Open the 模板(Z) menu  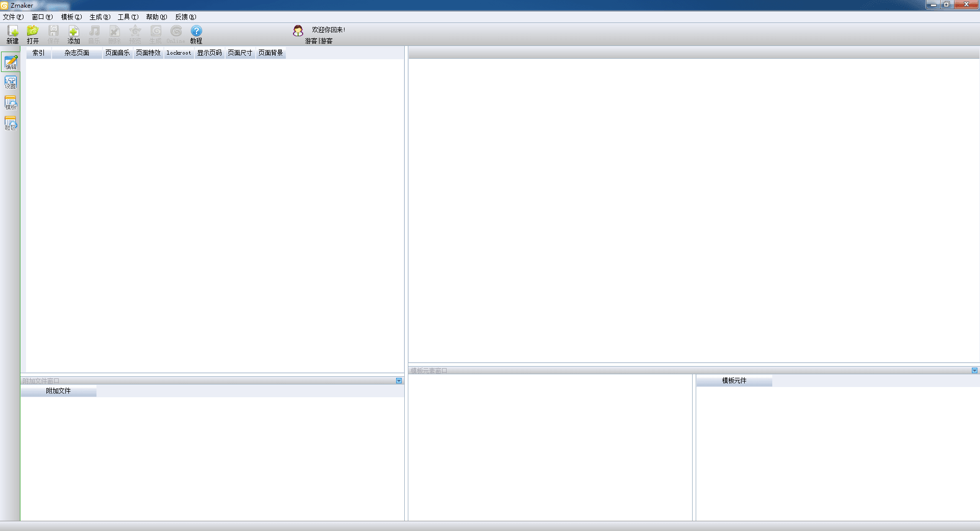pyautogui.click(x=71, y=17)
